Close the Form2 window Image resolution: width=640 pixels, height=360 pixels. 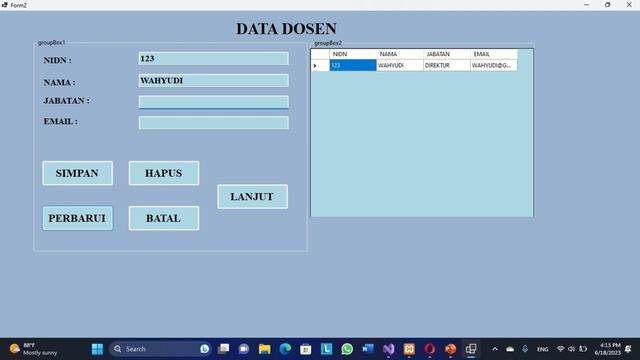(629, 5)
